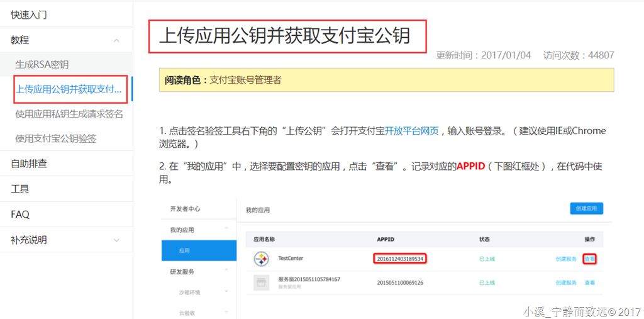This screenshot has width=644, height=319.
Task: Click 查看 link for TestCenter
Action: 590,259
